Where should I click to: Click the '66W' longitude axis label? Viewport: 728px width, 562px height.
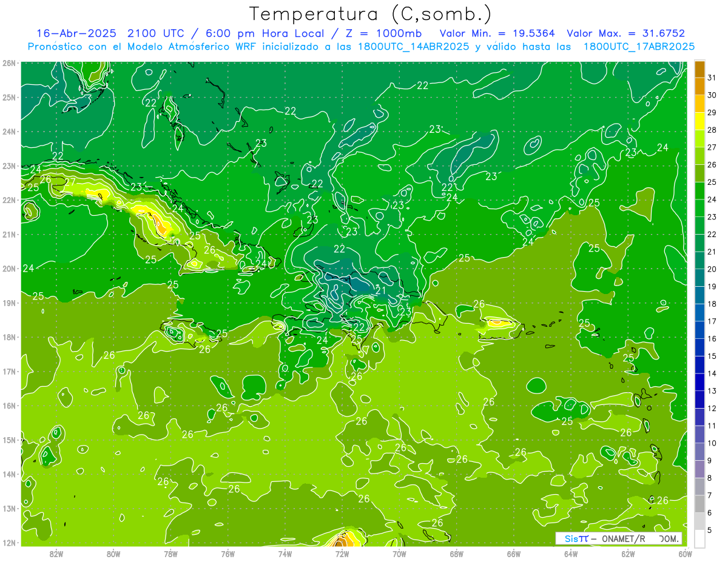click(514, 554)
